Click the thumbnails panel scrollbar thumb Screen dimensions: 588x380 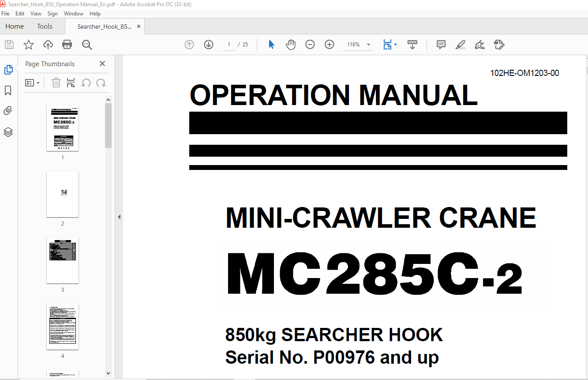pos(109,126)
